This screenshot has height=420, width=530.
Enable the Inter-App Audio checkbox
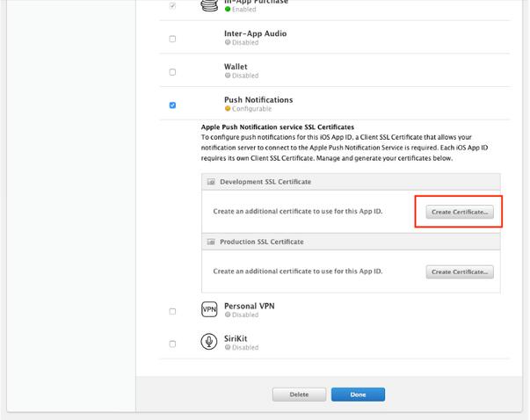point(172,39)
